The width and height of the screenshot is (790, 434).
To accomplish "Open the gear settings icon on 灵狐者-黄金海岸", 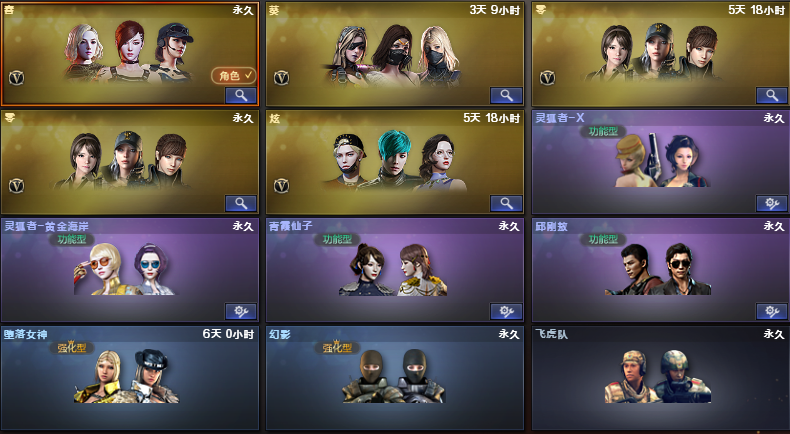I will coord(241,311).
